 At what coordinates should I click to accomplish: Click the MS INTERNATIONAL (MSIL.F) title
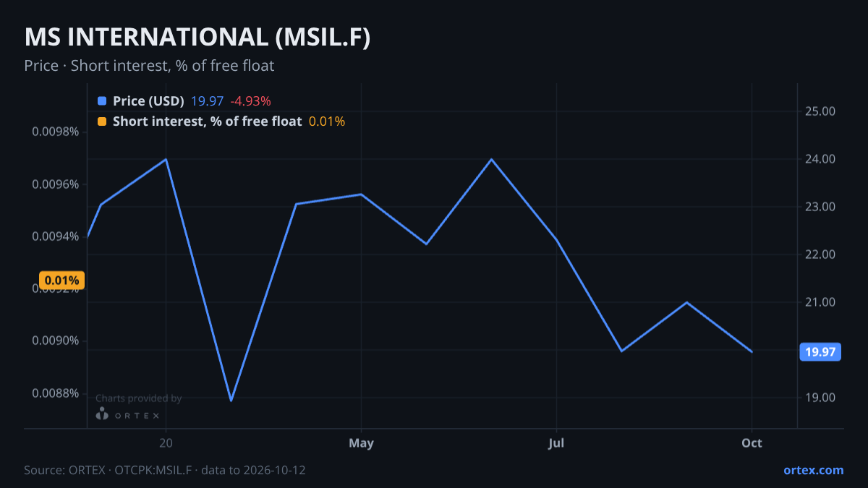tap(197, 38)
